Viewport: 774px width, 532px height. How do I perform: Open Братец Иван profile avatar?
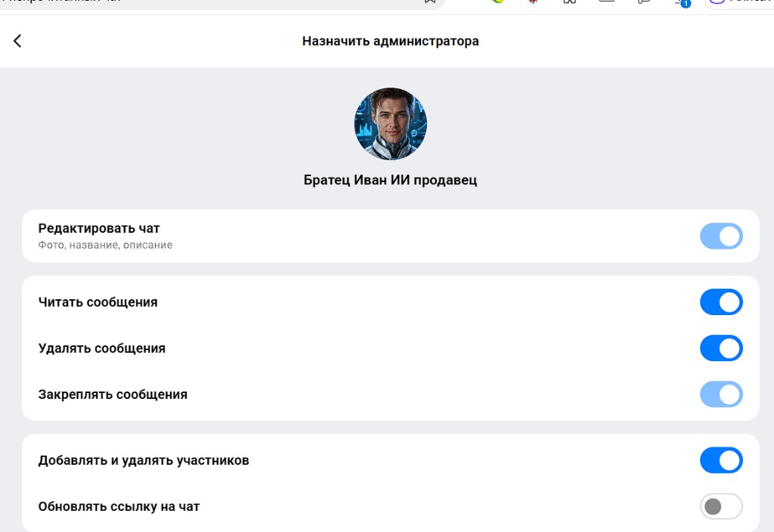391,124
